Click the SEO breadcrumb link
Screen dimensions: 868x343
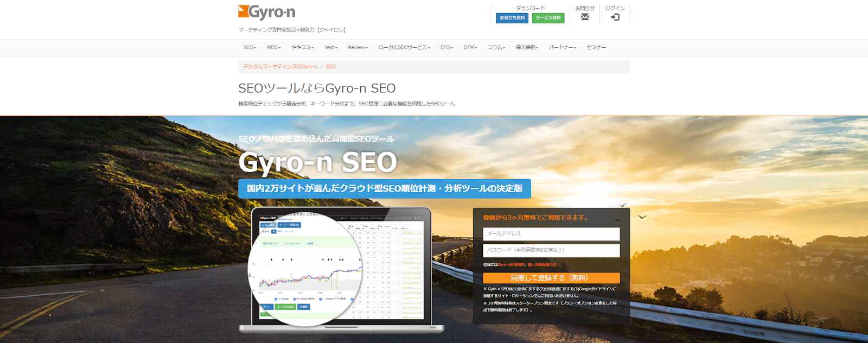tap(331, 67)
